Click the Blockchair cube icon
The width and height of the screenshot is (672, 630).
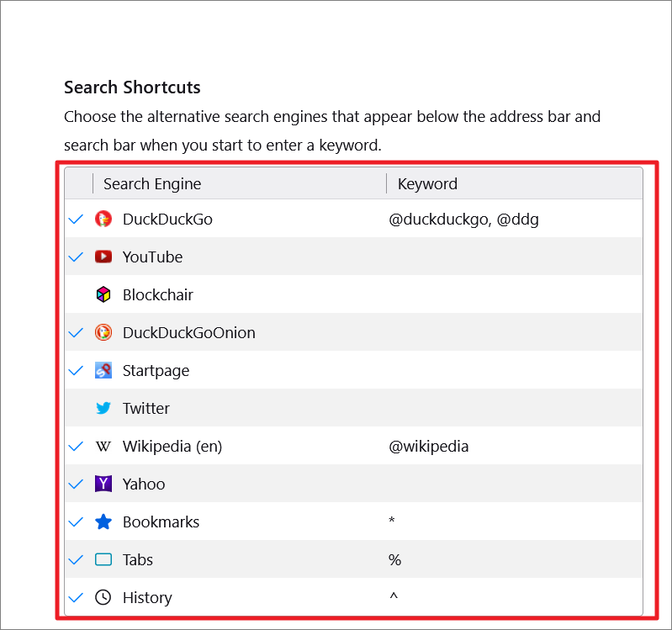(x=103, y=294)
